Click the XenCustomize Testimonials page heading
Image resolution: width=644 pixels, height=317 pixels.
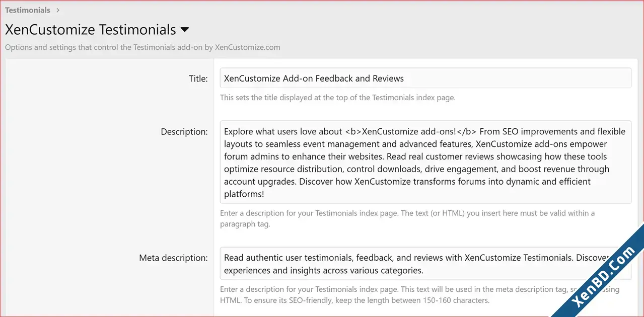[91, 30]
